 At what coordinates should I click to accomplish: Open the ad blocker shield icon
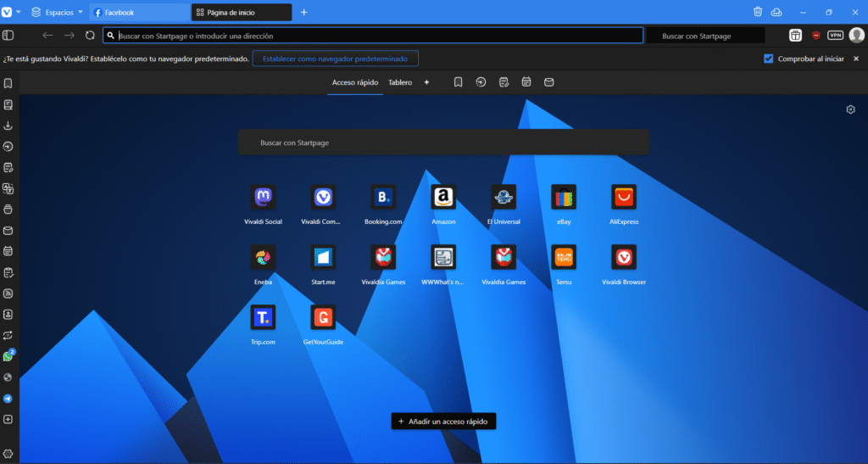[x=816, y=36]
